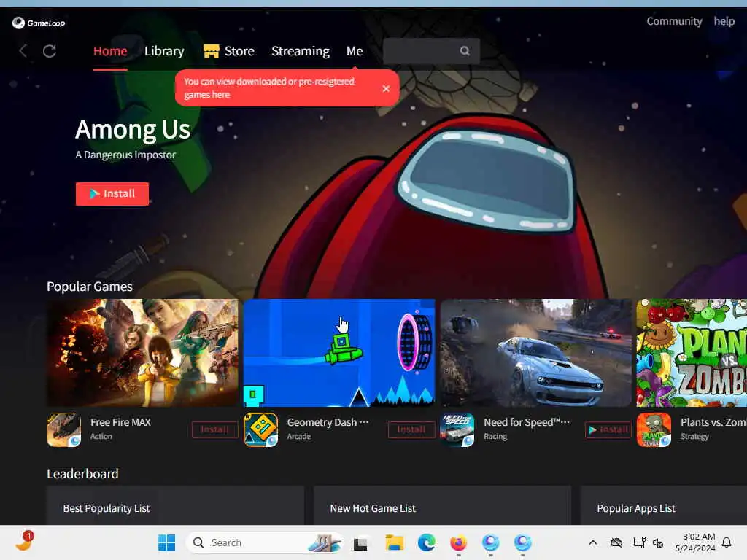Click the network display tray icon
747x560 pixels.
point(639,542)
